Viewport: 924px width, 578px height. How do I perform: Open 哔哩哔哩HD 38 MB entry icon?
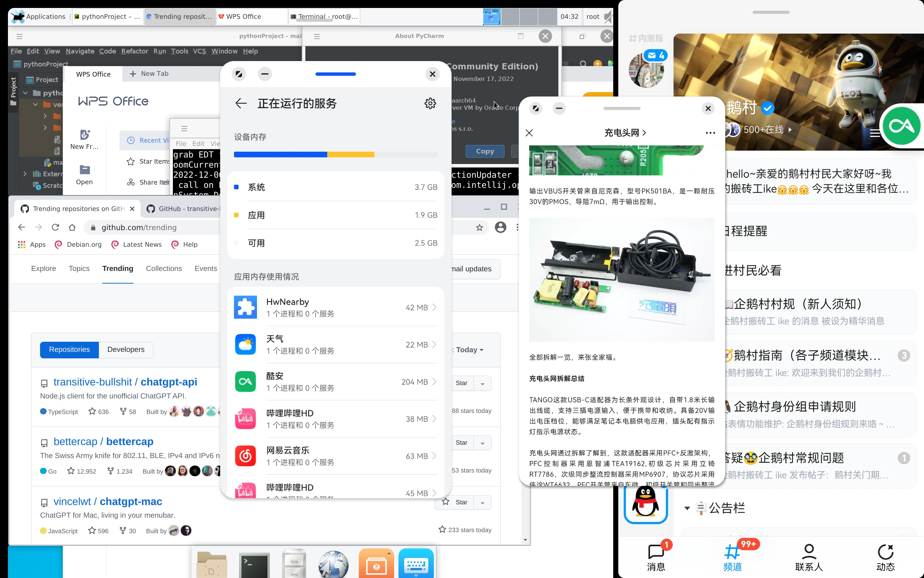click(x=245, y=419)
